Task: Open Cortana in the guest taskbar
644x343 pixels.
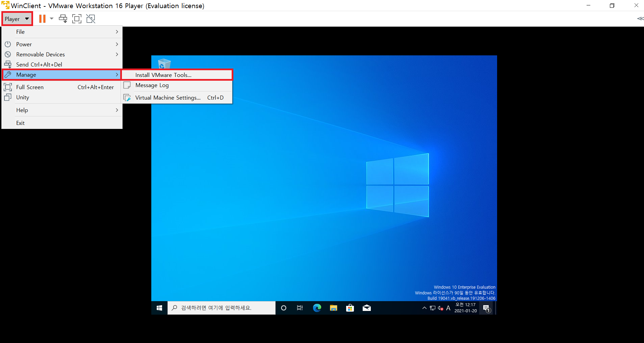Action: pyautogui.click(x=284, y=308)
